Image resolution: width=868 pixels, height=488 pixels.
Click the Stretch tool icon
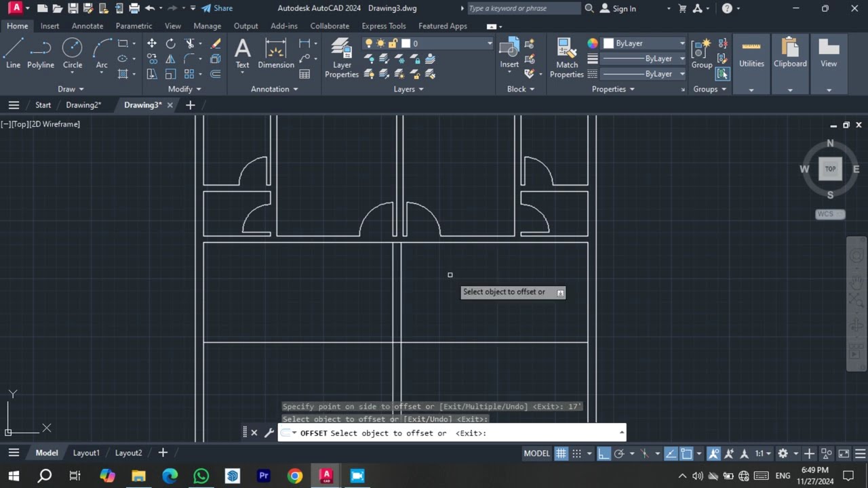(152, 75)
